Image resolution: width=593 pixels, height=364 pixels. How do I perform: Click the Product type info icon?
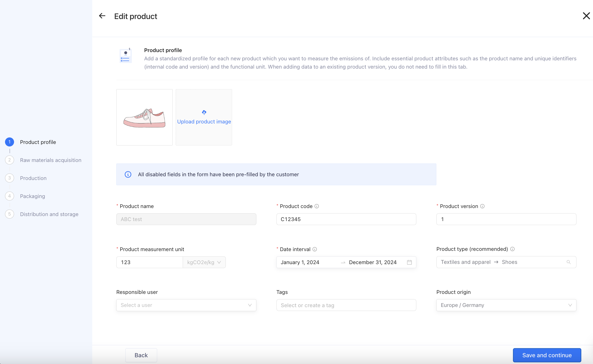512,249
